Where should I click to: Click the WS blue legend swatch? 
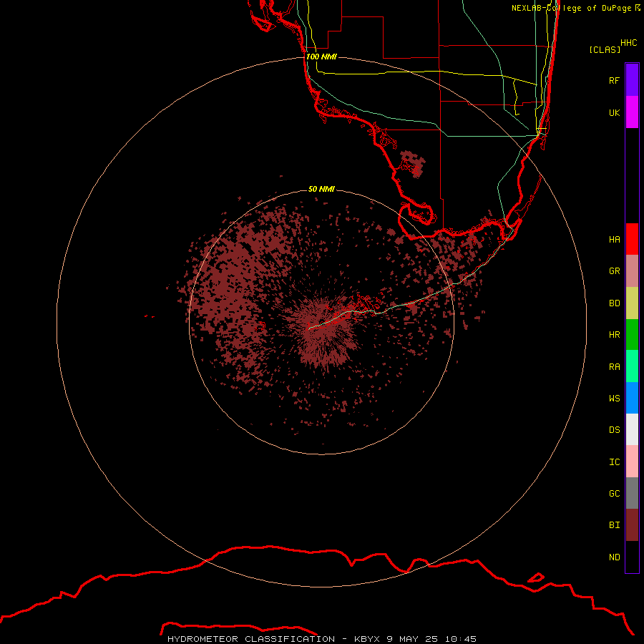632,398
